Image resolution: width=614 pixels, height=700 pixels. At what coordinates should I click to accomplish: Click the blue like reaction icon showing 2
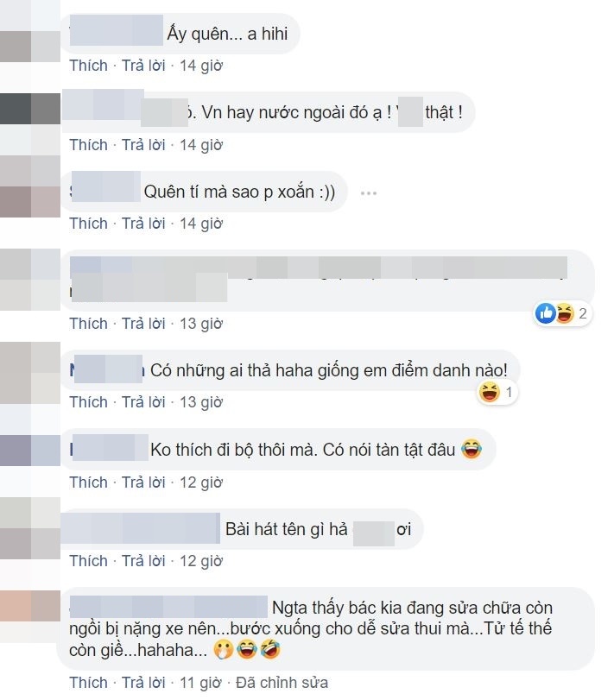pyautogui.click(x=545, y=313)
